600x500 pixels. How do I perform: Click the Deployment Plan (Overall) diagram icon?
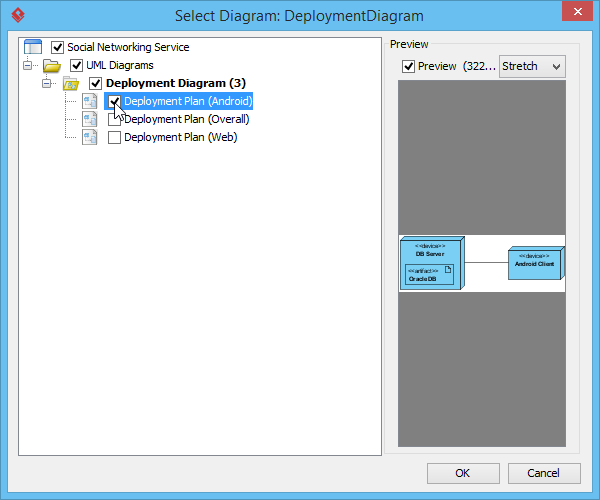click(90, 119)
